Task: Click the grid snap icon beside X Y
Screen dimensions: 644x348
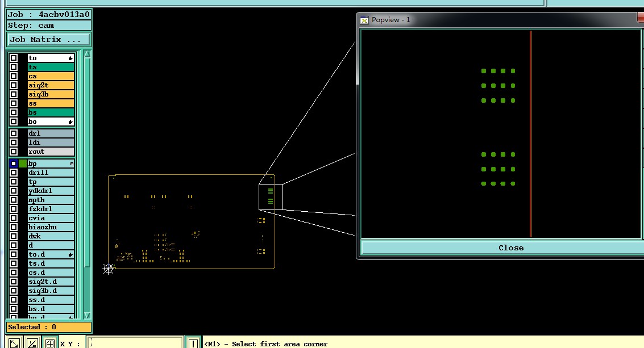Action: (49, 343)
